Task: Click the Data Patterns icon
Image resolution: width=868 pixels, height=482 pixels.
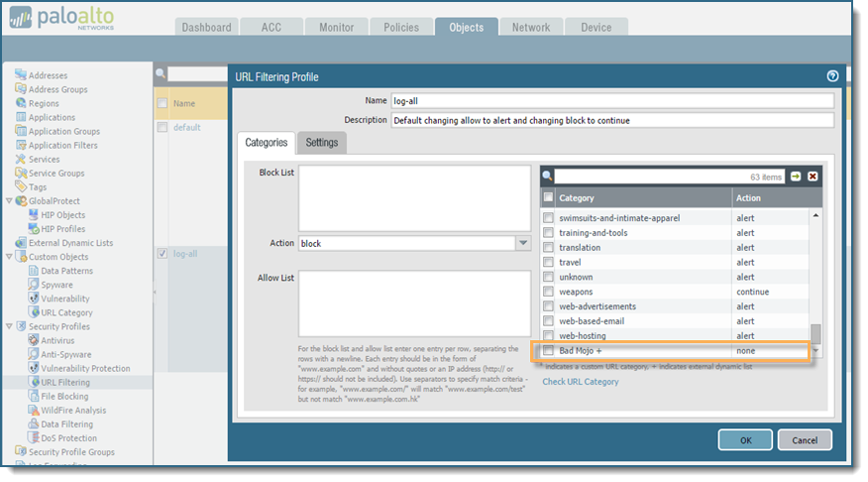Action: (34, 271)
